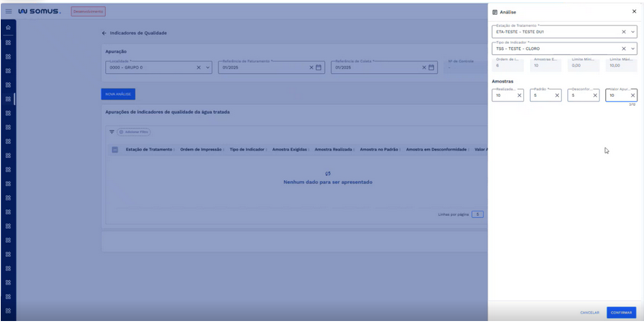Screen dimensions: 644x324
Task: Open the Linhas por página selector
Action: point(477,215)
